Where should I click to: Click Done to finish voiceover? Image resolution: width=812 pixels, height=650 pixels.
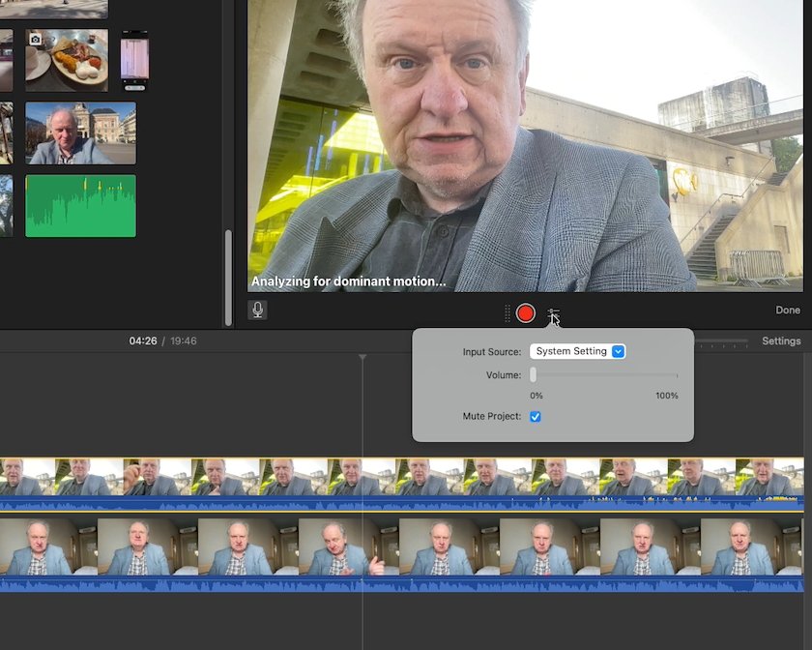[787, 310]
